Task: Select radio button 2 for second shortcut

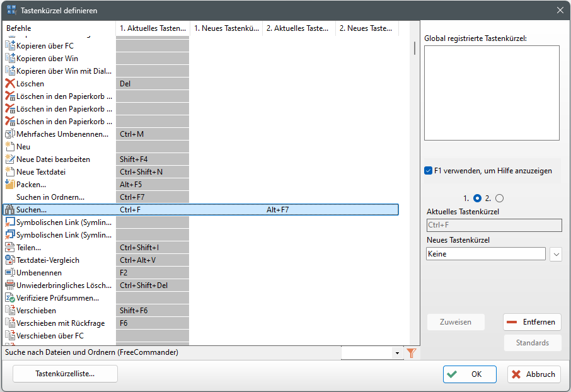Action: 499,199
